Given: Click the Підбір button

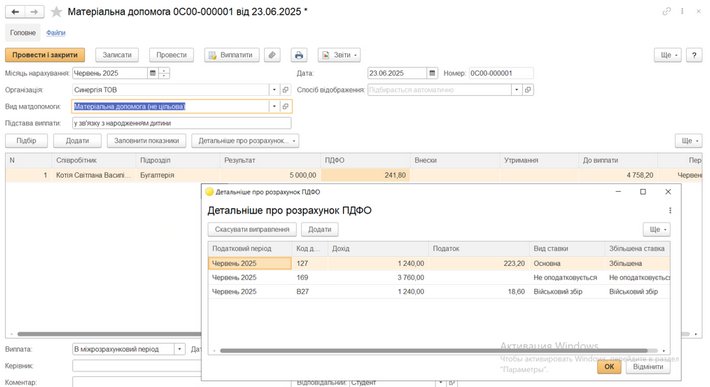Looking at the screenshot, I should (x=26, y=141).
